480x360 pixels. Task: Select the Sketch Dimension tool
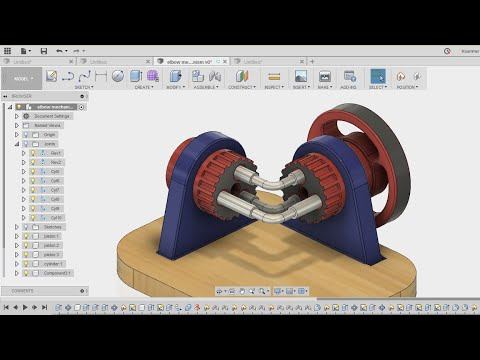[x=101, y=76]
